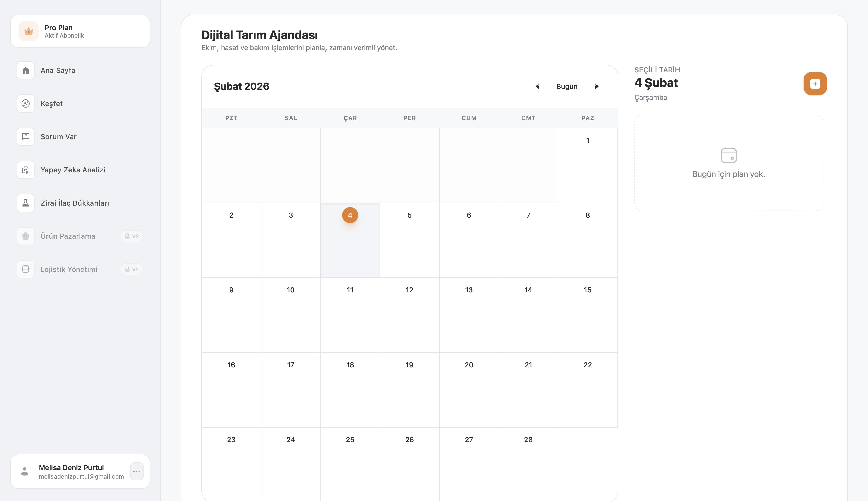Select the Ürün Pazarlama menu item
The width and height of the screenshot is (868, 501).
coord(68,236)
